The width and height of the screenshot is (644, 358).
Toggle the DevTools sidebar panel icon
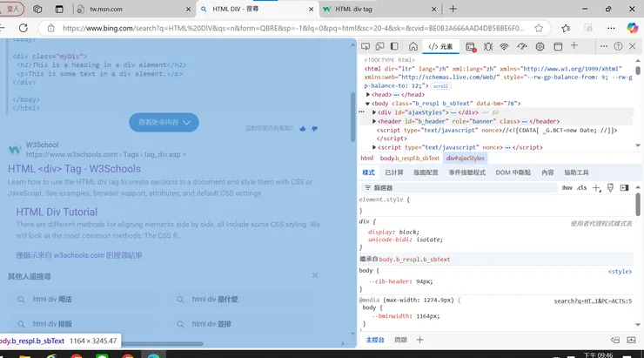[x=394, y=46]
